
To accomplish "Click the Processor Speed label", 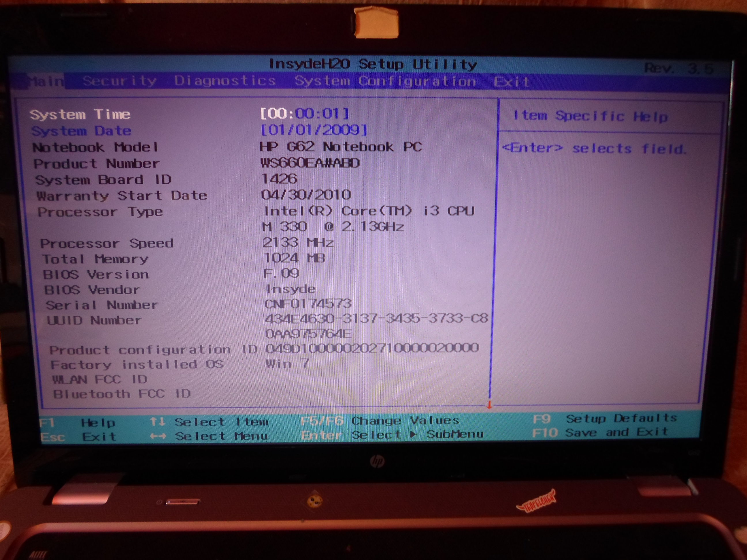I will click(x=107, y=243).
